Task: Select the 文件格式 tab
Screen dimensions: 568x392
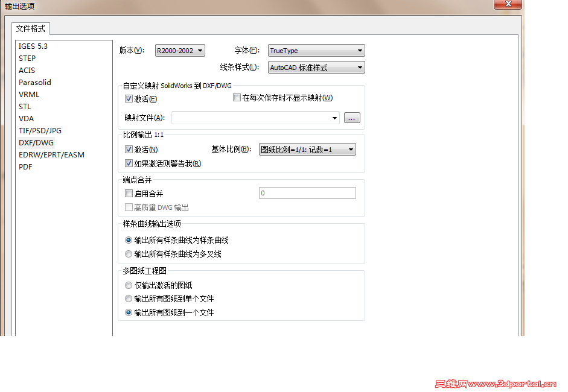Action: [x=31, y=28]
